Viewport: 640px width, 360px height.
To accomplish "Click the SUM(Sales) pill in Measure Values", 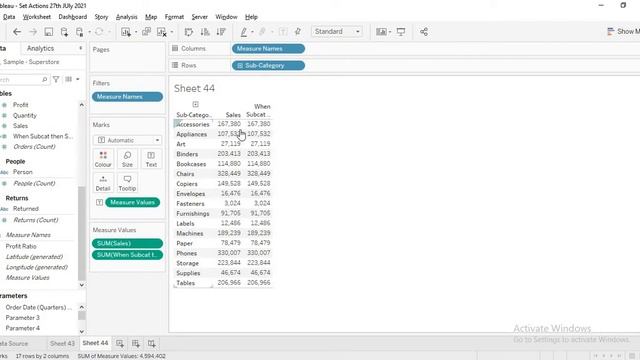I will pos(127,243).
